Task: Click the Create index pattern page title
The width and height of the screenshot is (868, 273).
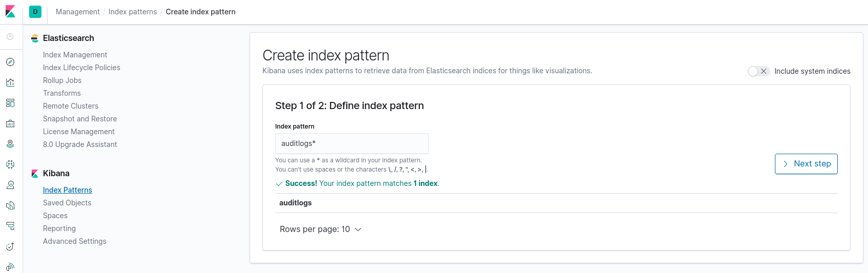Action: coord(326,55)
